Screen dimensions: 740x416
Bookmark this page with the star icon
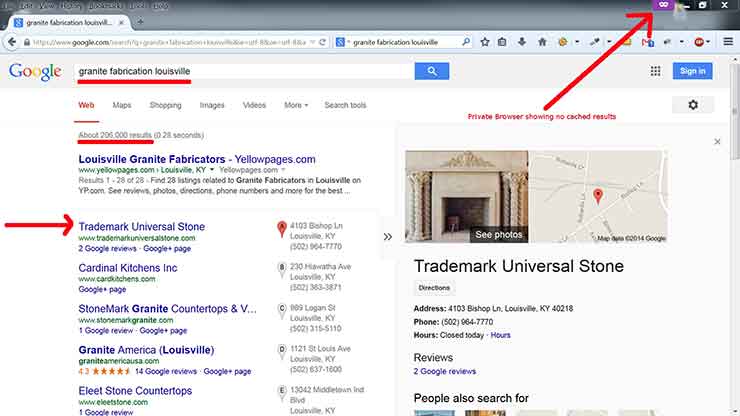click(485, 42)
